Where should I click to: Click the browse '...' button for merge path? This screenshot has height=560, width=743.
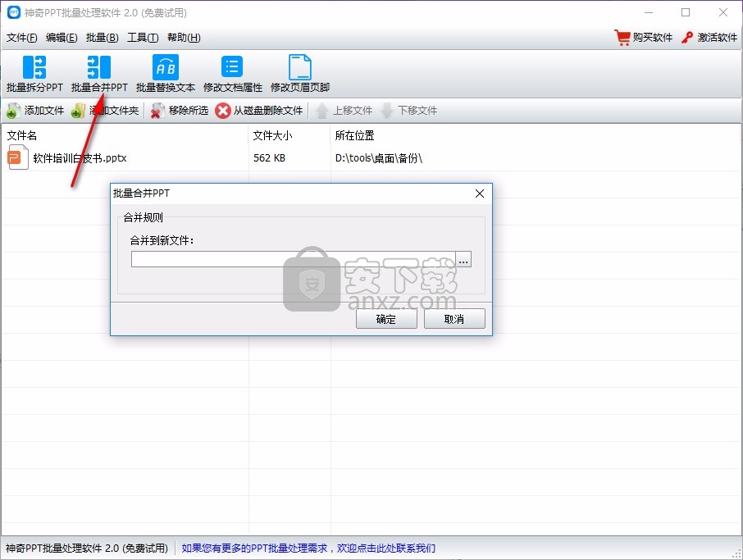pos(463,259)
